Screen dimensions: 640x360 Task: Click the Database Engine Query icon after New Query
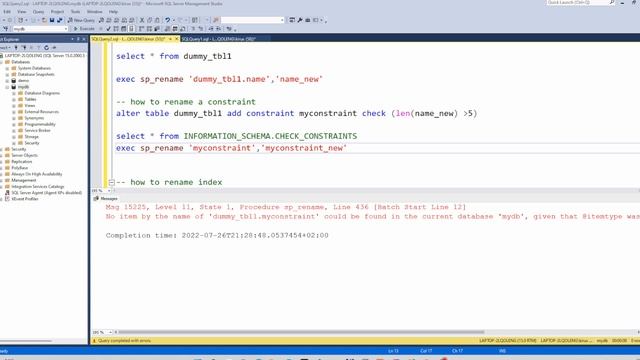pos(101,20)
